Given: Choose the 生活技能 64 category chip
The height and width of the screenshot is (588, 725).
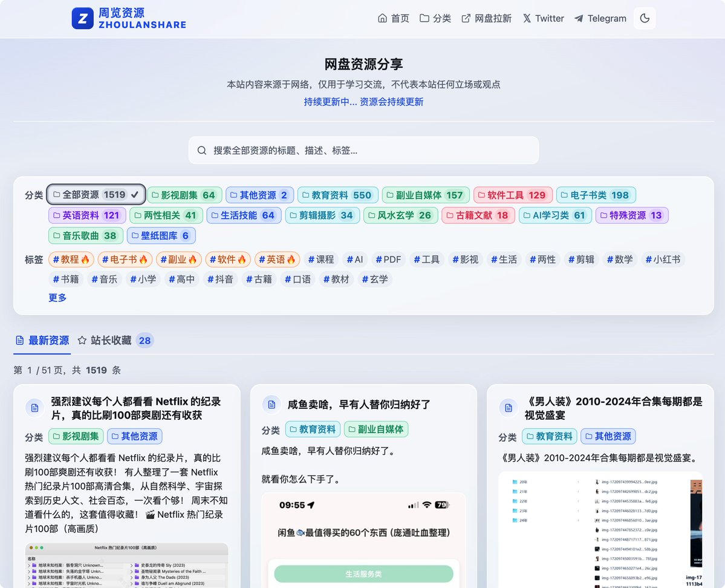Looking at the screenshot, I should point(244,215).
